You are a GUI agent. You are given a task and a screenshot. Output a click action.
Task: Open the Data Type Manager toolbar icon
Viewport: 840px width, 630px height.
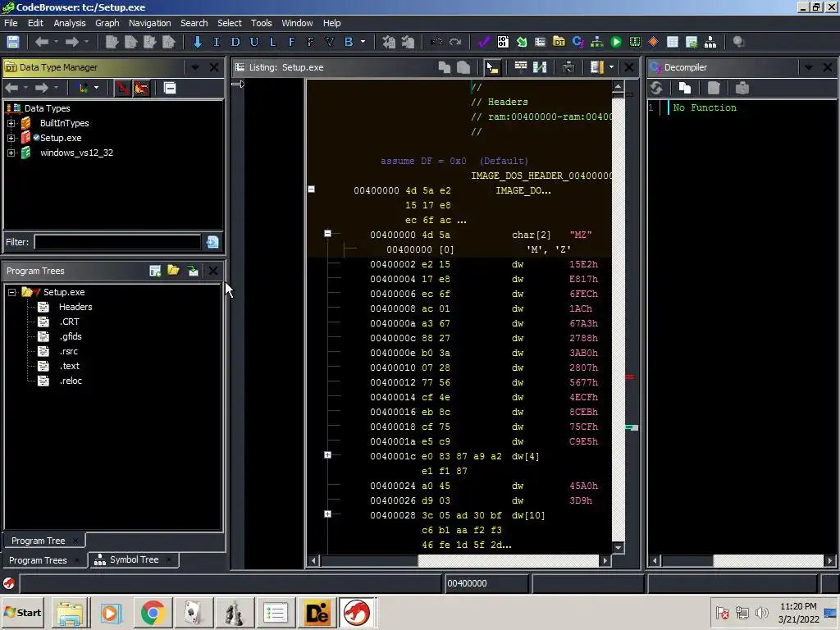pyautogui.click(x=559, y=42)
